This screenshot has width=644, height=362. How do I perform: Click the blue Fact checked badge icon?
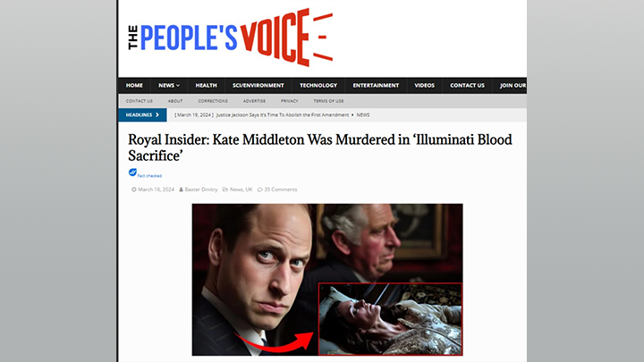(132, 173)
